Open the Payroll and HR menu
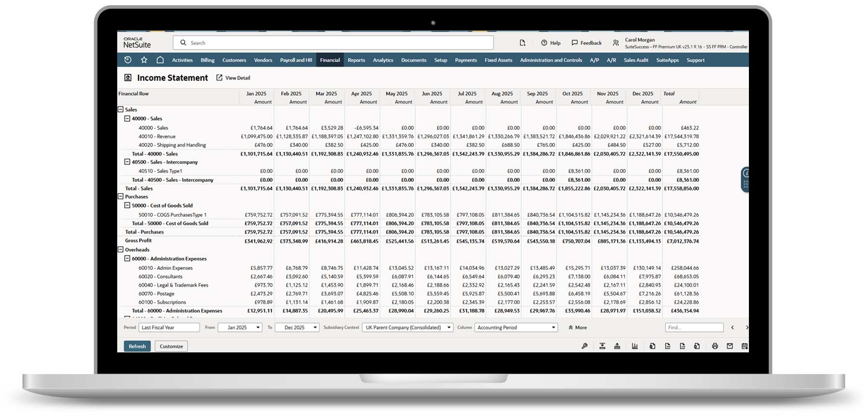 (x=296, y=60)
